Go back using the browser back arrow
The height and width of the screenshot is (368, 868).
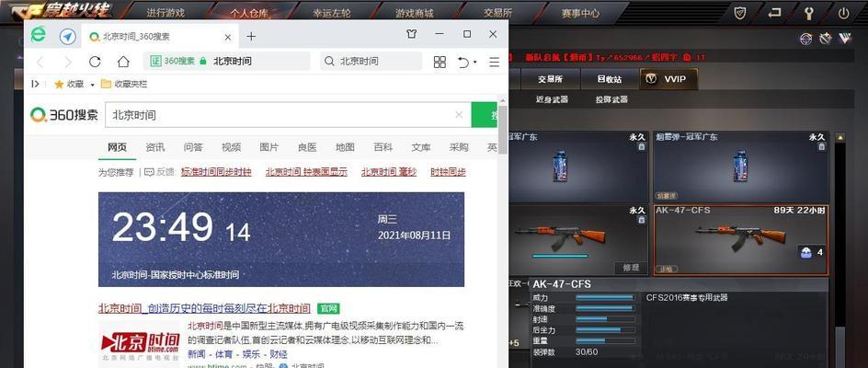click(40, 62)
